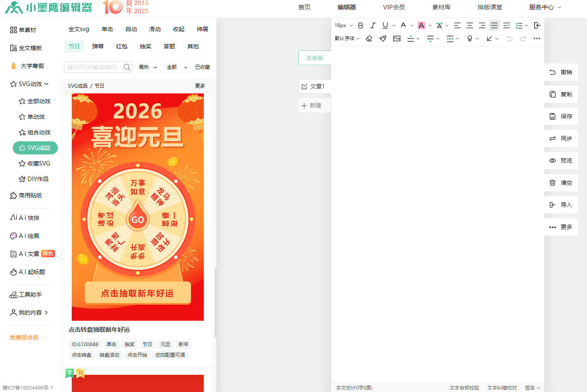The width and height of the screenshot is (587, 392).
Task: Click the 去老版 button
Action: [315, 58]
